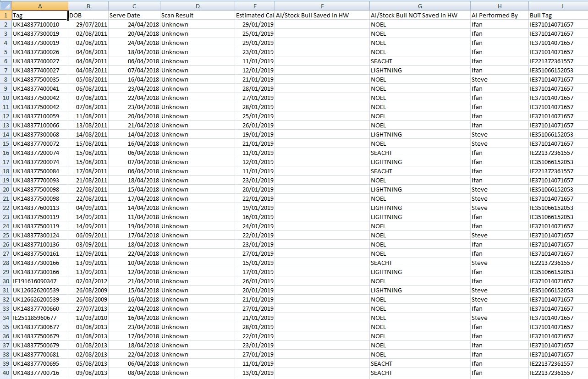
Task: Click the 'AI/Stock Bull Saved in HW' header cell
Action: (x=322, y=15)
